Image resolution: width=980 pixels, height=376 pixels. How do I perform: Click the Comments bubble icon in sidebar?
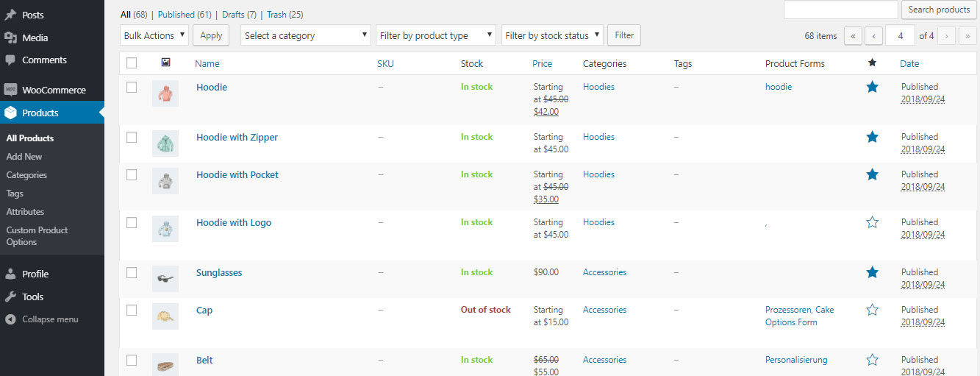tap(10, 60)
